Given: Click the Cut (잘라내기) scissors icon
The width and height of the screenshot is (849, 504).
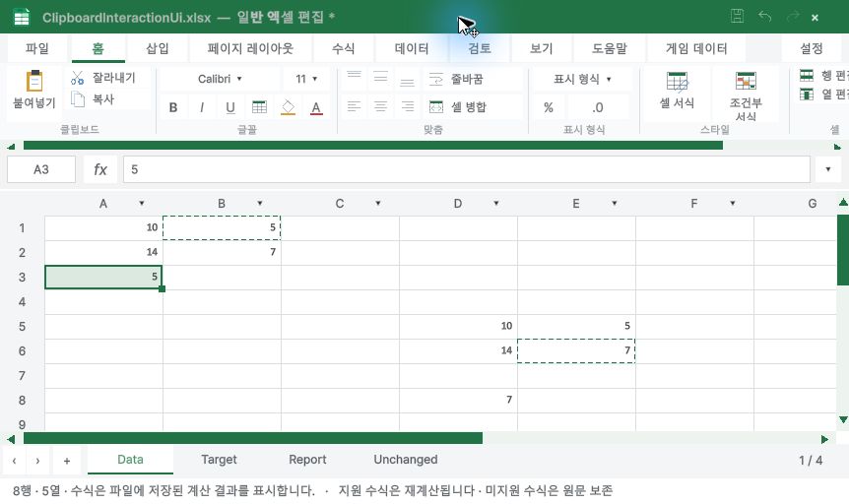Looking at the screenshot, I should (x=78, y=78).
